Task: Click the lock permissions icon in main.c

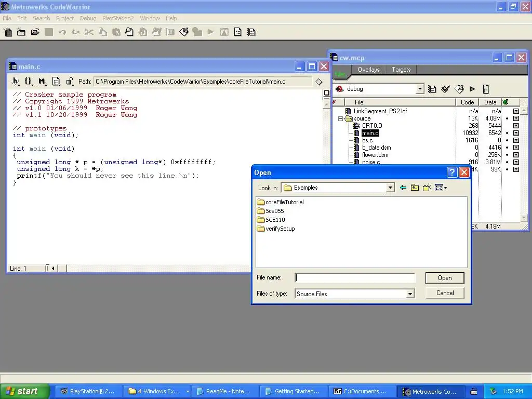Action: tap(70, 82)
